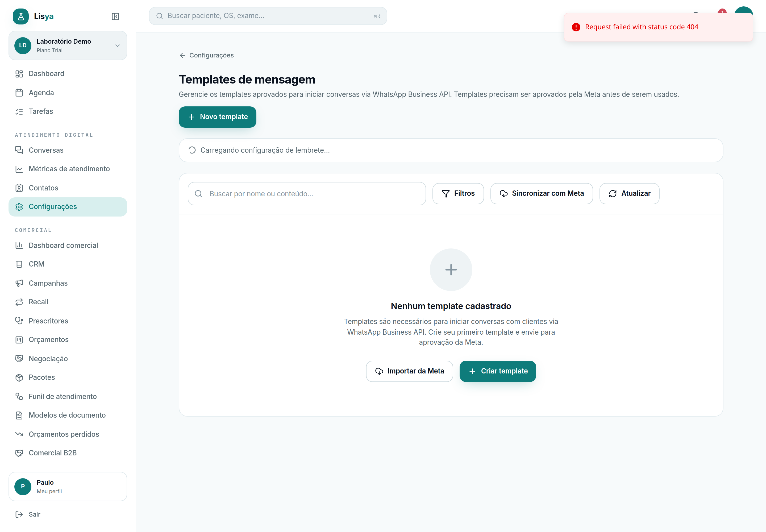Open Métricas de atendimento
The height and width of the screenshot is (532, 766).
68,169
